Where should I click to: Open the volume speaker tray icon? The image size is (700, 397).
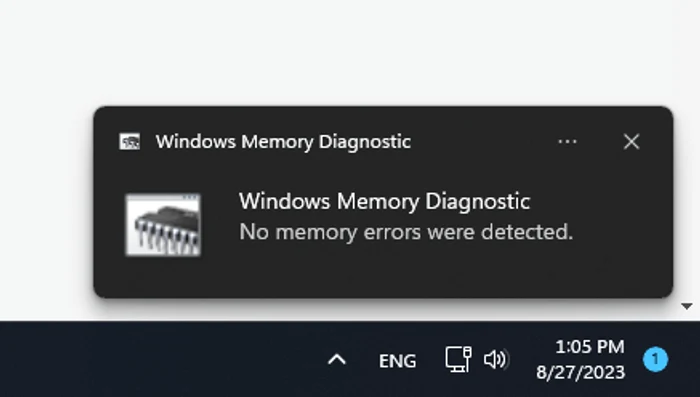[496, 359]
